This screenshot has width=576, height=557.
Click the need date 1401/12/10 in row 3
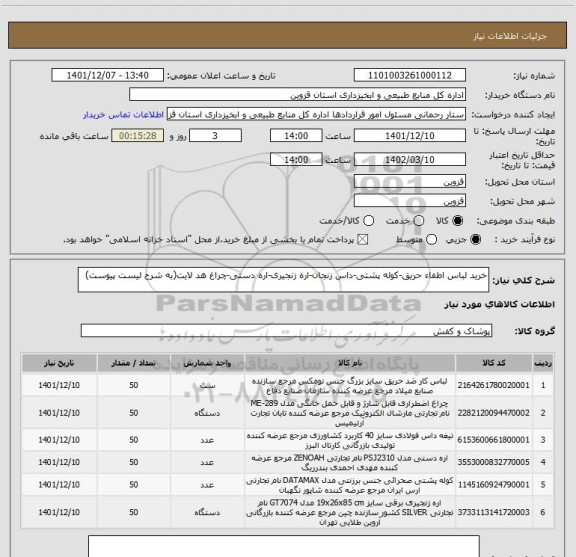pos(59,440)
